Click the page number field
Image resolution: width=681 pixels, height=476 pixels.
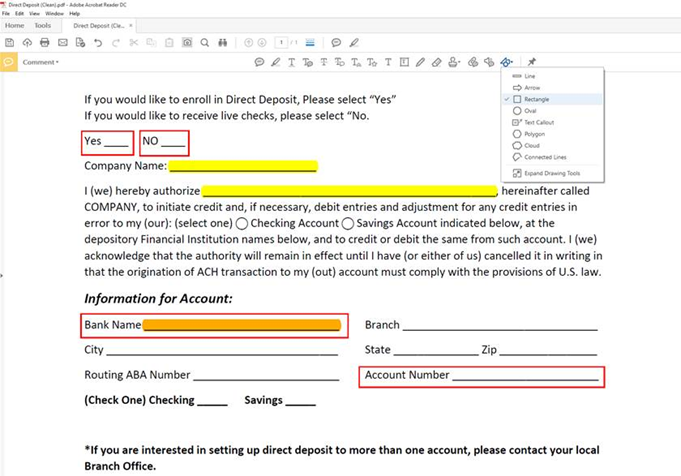pos(281,43)
